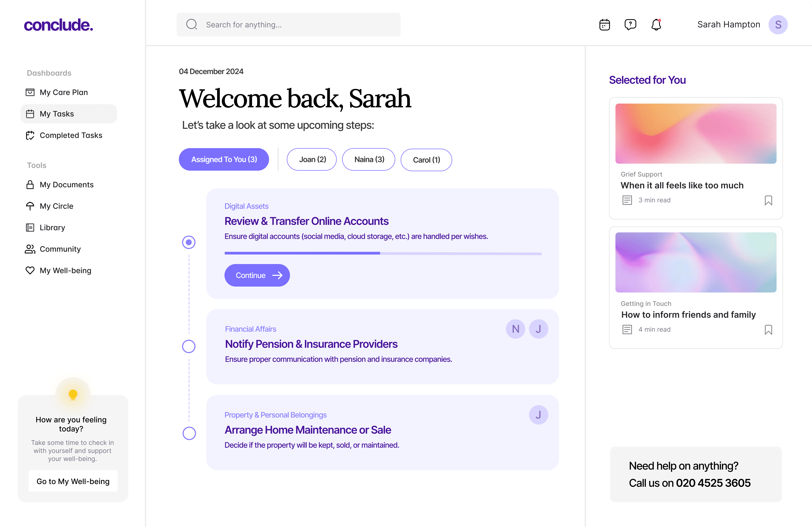Click the lightbulb well-being icon

coord(73,394)
